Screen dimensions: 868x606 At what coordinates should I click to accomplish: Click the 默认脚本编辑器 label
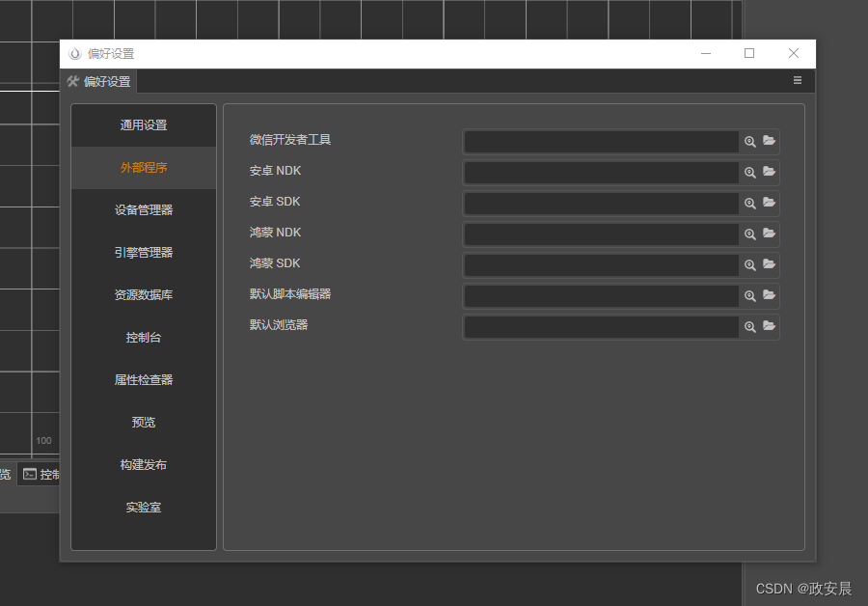point(290,294)
